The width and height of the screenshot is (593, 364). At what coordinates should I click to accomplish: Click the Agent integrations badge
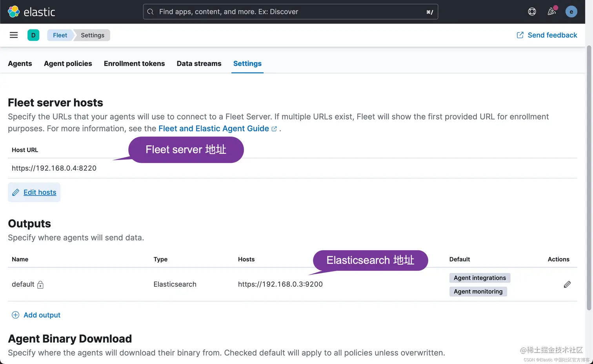click(480, 278)
